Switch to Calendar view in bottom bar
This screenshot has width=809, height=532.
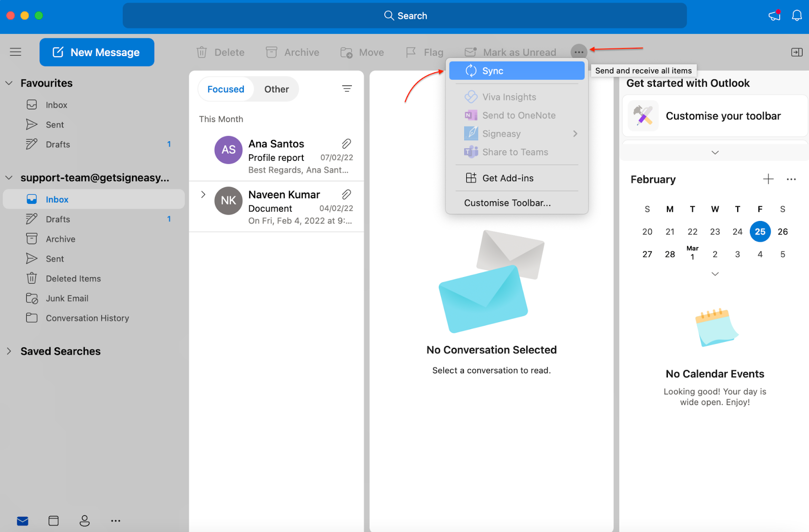[x=54, y=521]
